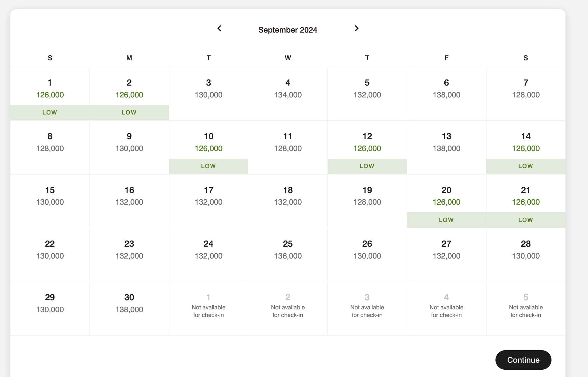Select September 2 low-price date
The width and height of the screenshot is (588, 377).
[129, 94]
